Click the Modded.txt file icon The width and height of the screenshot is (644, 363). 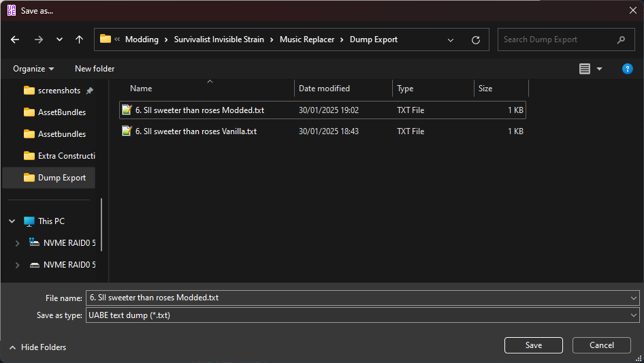[x=127, y=110]
